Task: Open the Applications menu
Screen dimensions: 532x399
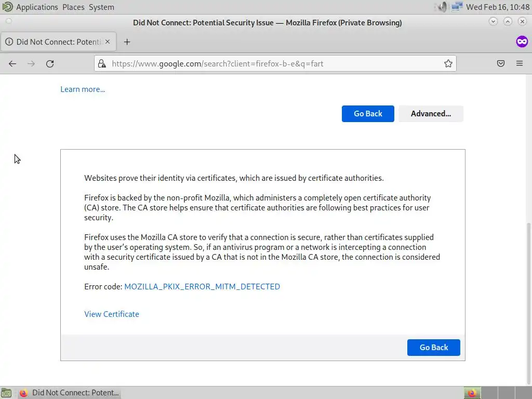Action: [37, 7]
